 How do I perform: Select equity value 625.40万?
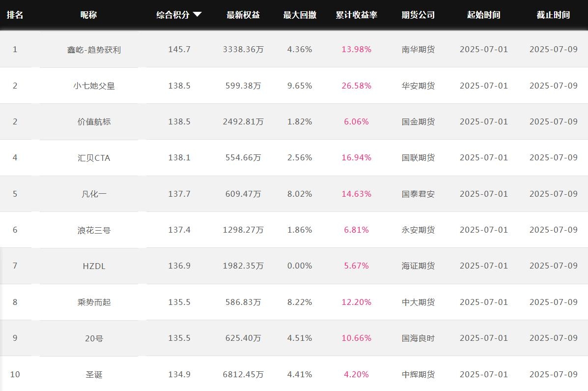[243, 338]
